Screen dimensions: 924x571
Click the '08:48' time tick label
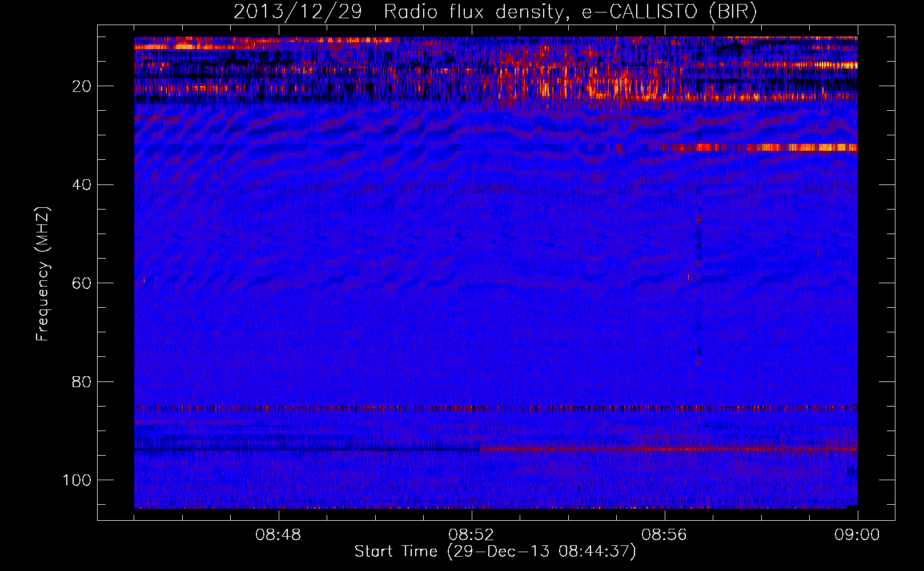pyautogui.click(x=278, y=535)
